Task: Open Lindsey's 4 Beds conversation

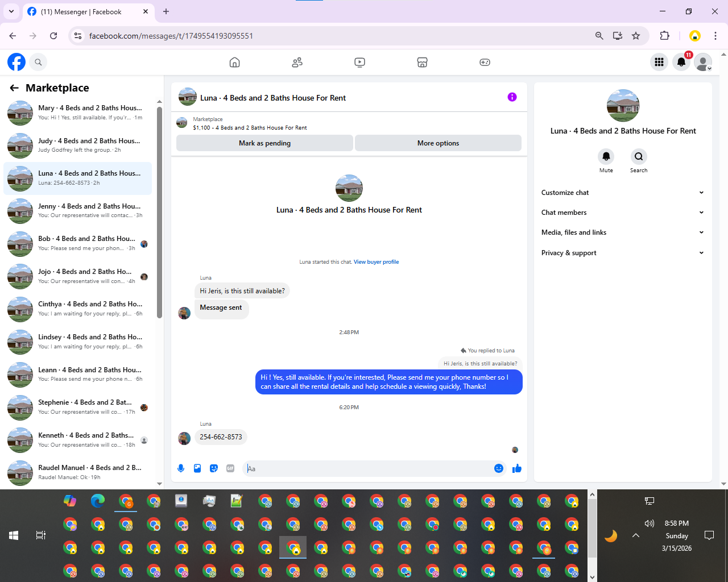Action: click(77, 342)
